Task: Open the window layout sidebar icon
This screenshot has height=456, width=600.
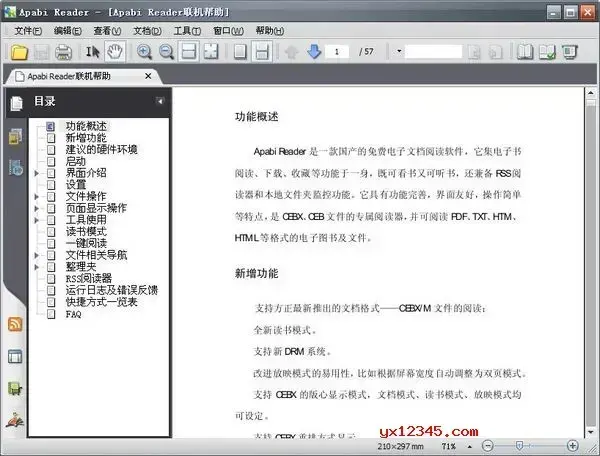Action: point(15,357)
